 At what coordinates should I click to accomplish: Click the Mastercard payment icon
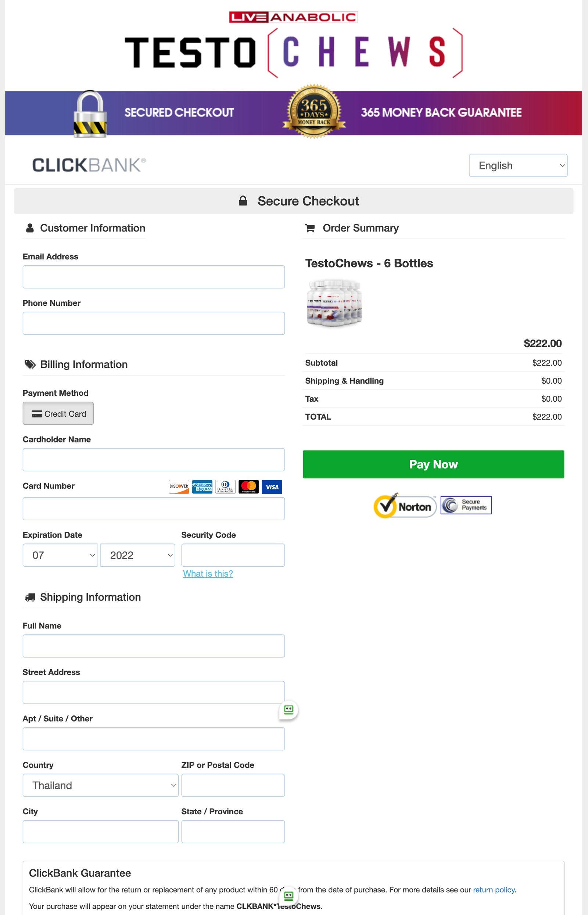click(248, 487)
